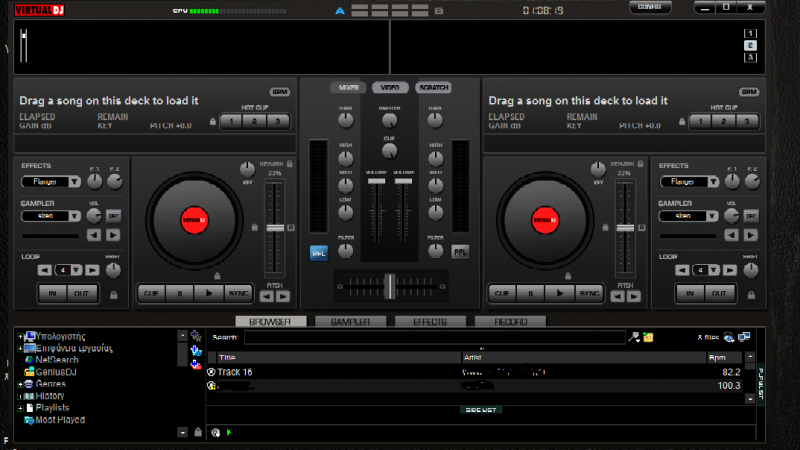This screenshot has width=800, height=450.
Task: Open right deck loop length dropdown
Action: click(x=714, y=270)
